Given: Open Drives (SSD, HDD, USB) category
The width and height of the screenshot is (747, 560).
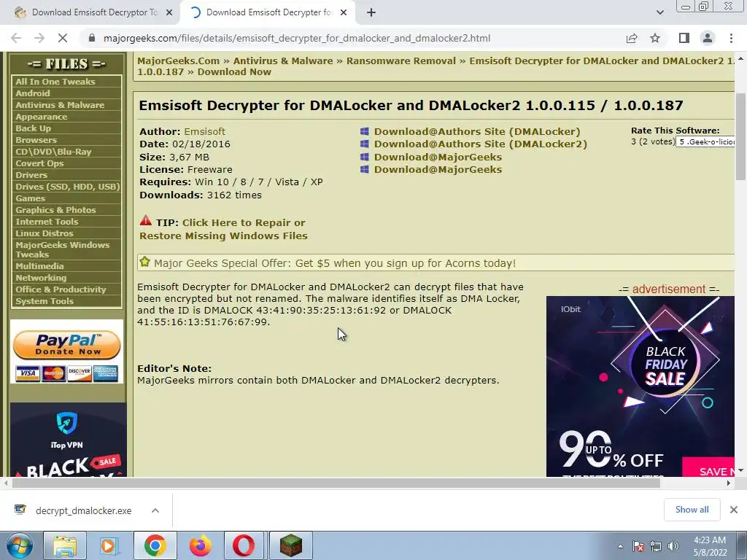Looking at the screenshot, I should tap(66, 187).
